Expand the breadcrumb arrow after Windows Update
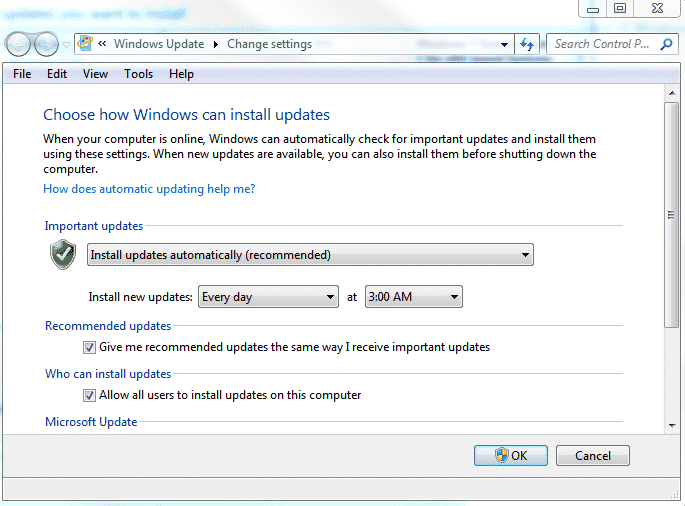This screenshot has height=506, width=685. pos(216,45)
